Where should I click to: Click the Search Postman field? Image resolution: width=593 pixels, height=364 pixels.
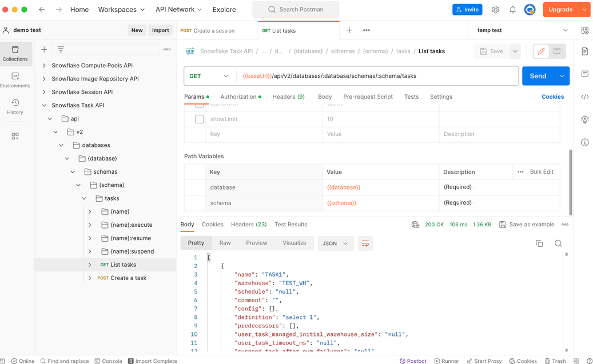296,10
